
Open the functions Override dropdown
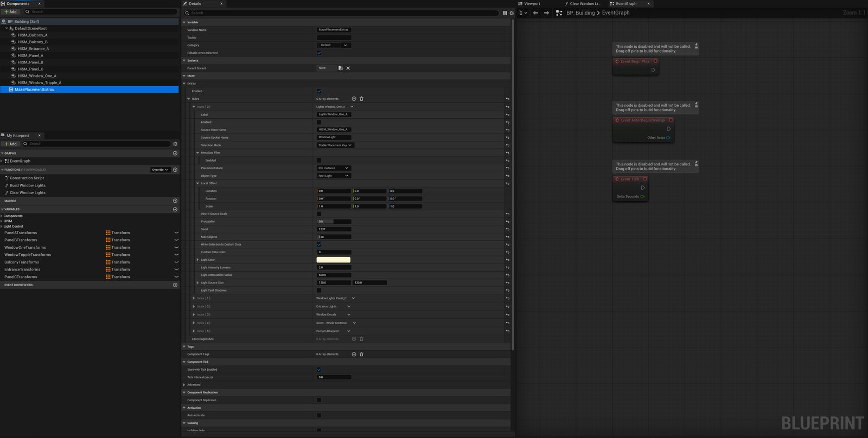tap(160, 170)
